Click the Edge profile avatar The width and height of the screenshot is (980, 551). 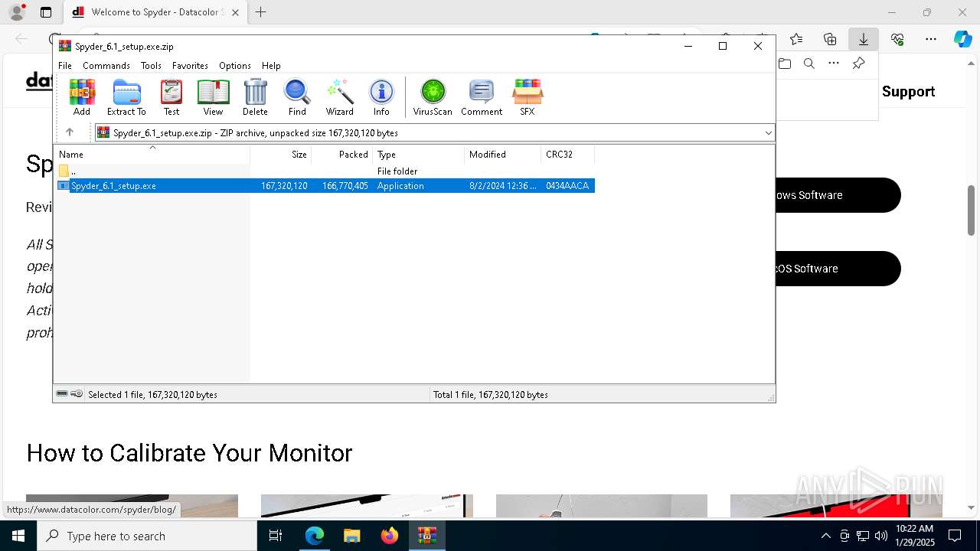click(17, 12)
